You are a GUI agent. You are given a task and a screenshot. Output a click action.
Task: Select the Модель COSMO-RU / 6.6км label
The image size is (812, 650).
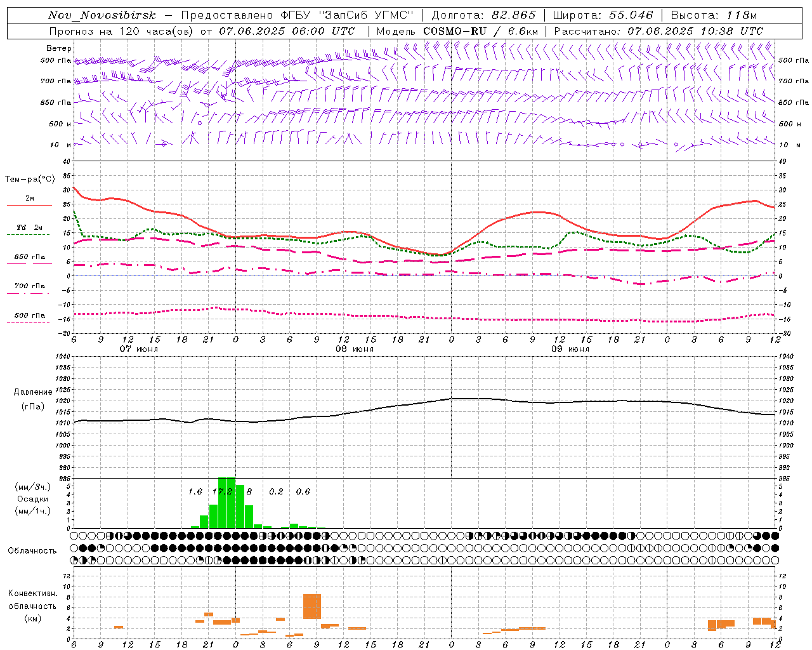click(457, 31)
